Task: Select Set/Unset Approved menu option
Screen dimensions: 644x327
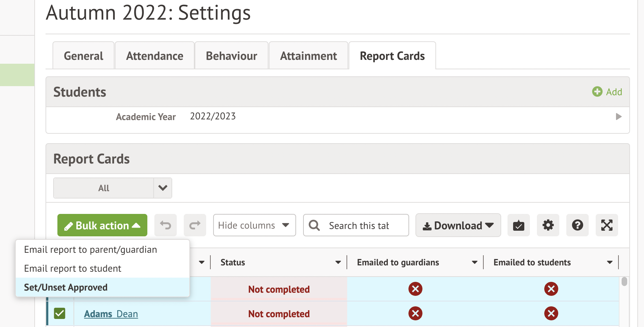Action: pos(66,287)
